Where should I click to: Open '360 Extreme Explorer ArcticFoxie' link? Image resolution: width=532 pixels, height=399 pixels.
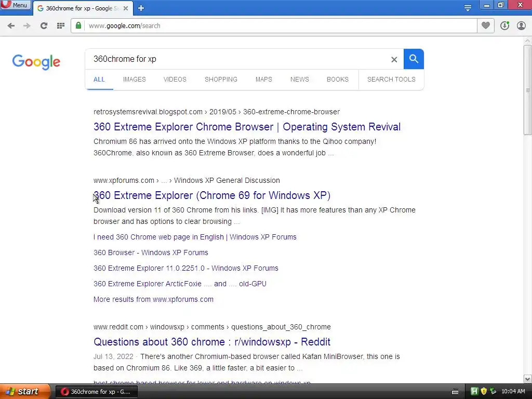[x=180, y=284]
